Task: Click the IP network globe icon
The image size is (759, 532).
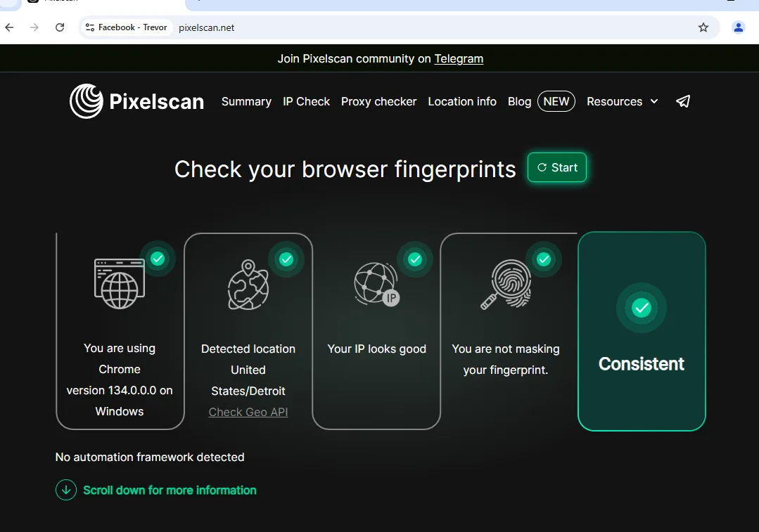Action: tap(376, 285)
